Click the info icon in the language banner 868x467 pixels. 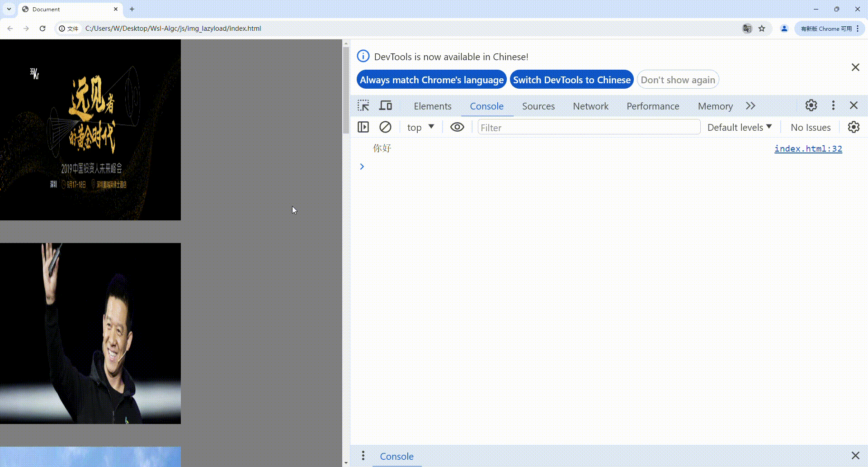pyautogui.click(x=363, y=56)
